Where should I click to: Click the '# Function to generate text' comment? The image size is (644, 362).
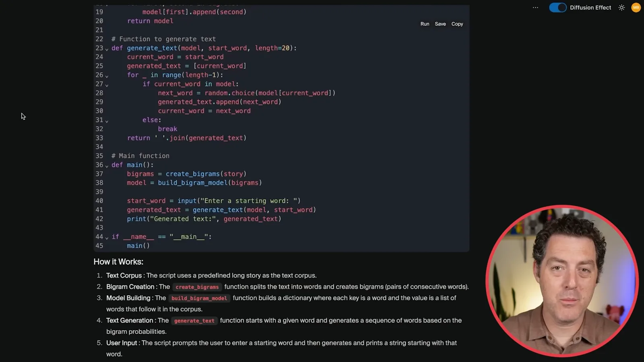(x=163, y=39)
